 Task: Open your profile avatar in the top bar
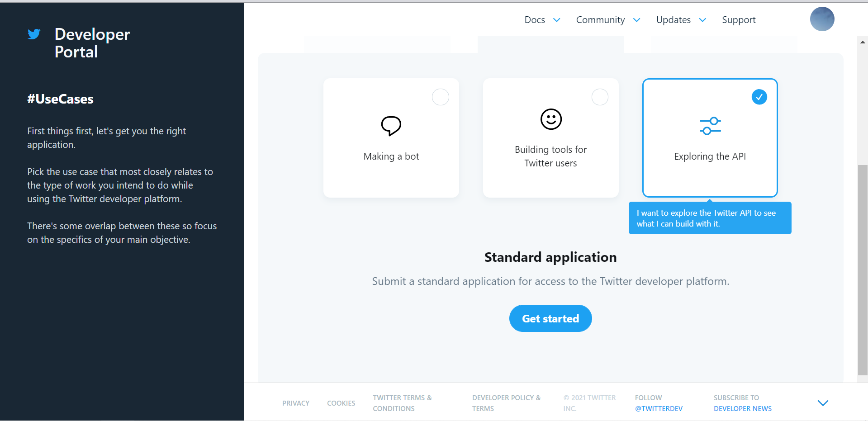(822, 19)
